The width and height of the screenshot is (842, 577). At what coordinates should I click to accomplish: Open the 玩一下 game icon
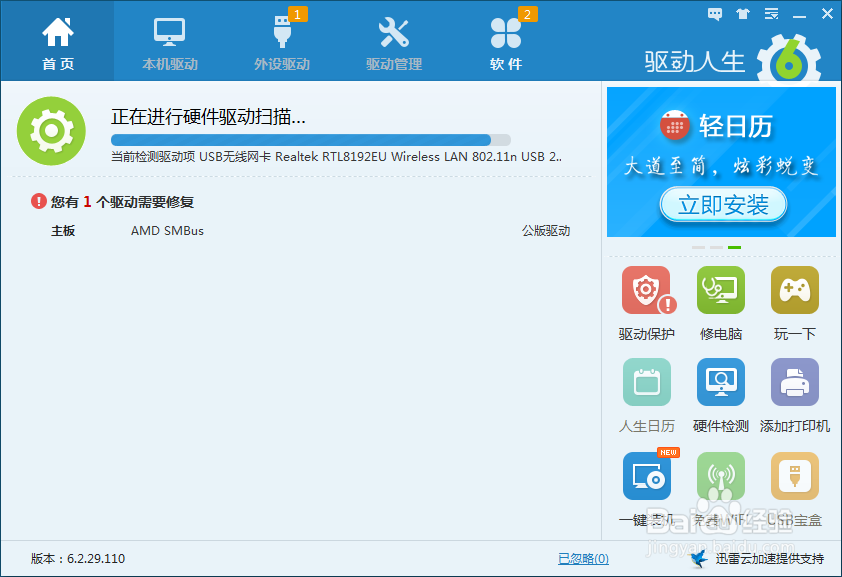[795, 304]
